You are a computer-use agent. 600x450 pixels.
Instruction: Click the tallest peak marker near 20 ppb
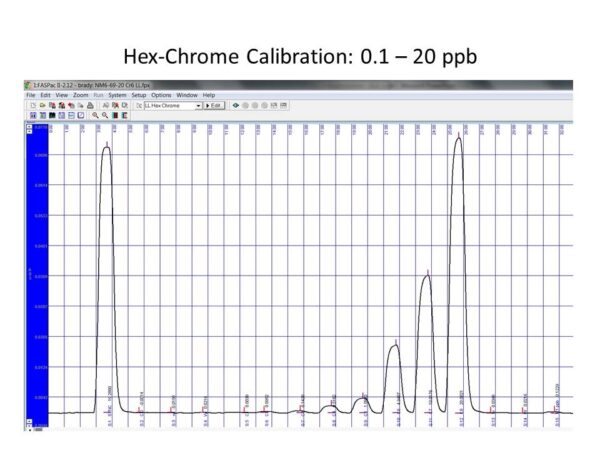[x=458, y=135]
